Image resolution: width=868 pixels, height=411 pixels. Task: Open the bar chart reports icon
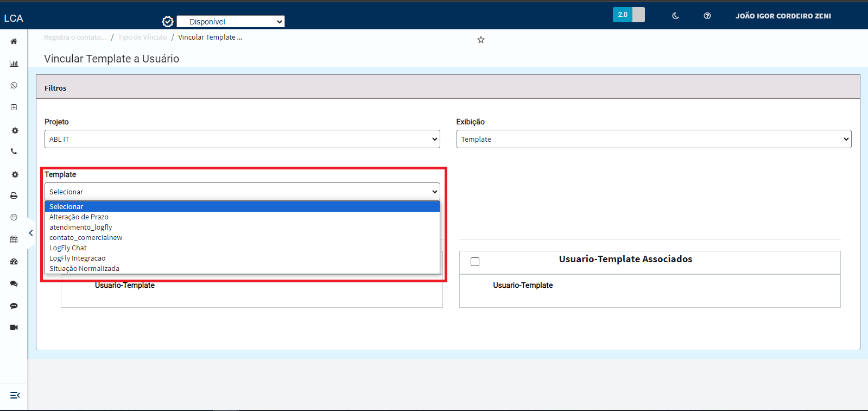click(x=14, y=64)
